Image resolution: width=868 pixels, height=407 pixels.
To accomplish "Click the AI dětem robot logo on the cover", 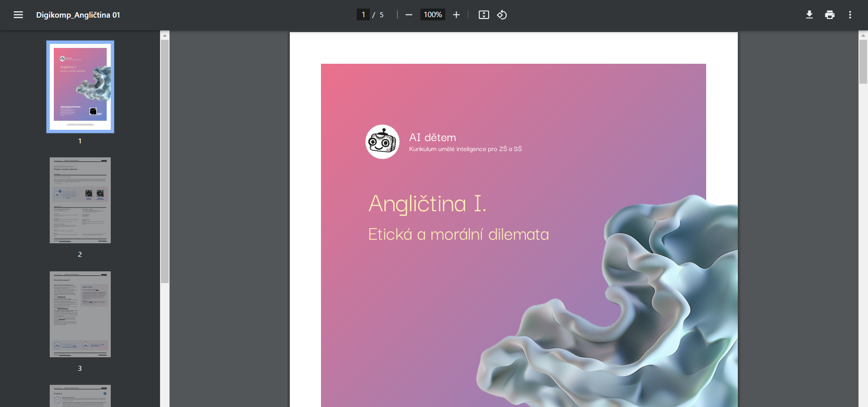I will coord(382,142).
